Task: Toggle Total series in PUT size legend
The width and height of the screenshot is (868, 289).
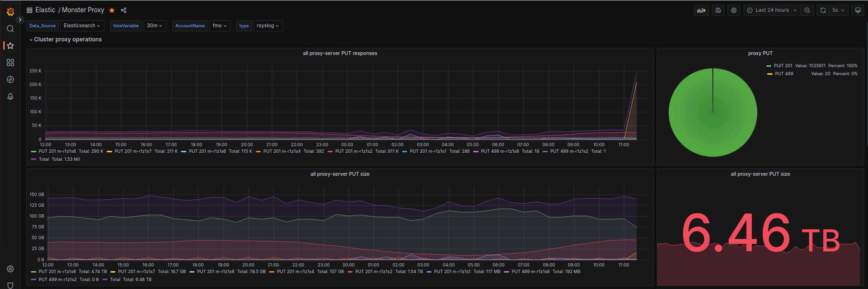Action: [x=115, y=280]
